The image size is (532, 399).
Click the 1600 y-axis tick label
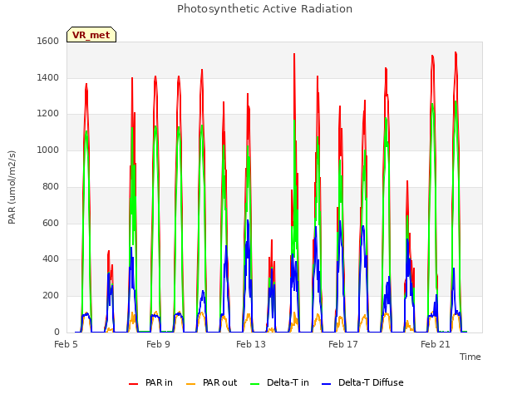click(48, 41)
